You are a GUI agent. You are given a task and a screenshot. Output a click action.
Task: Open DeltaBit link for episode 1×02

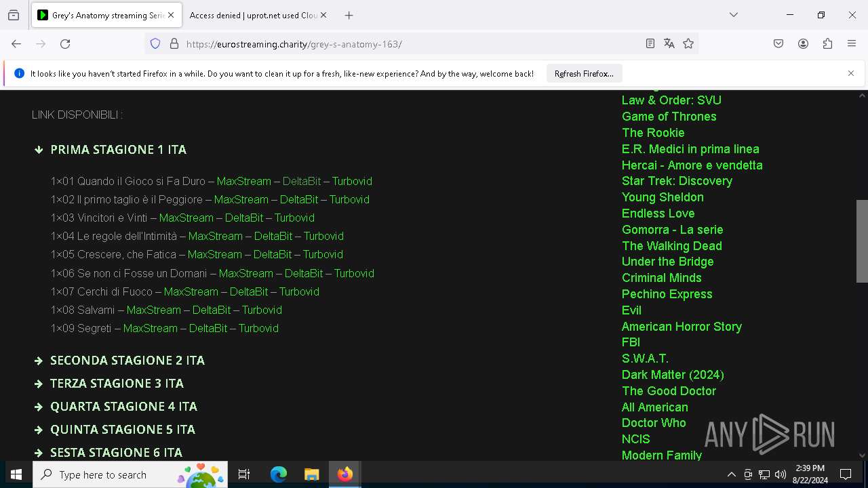298,199
